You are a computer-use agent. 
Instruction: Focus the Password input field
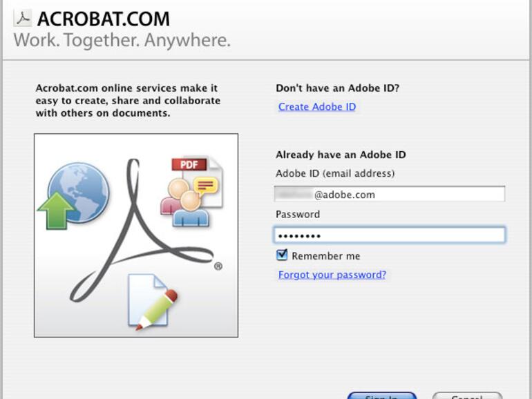pos(390,235)
